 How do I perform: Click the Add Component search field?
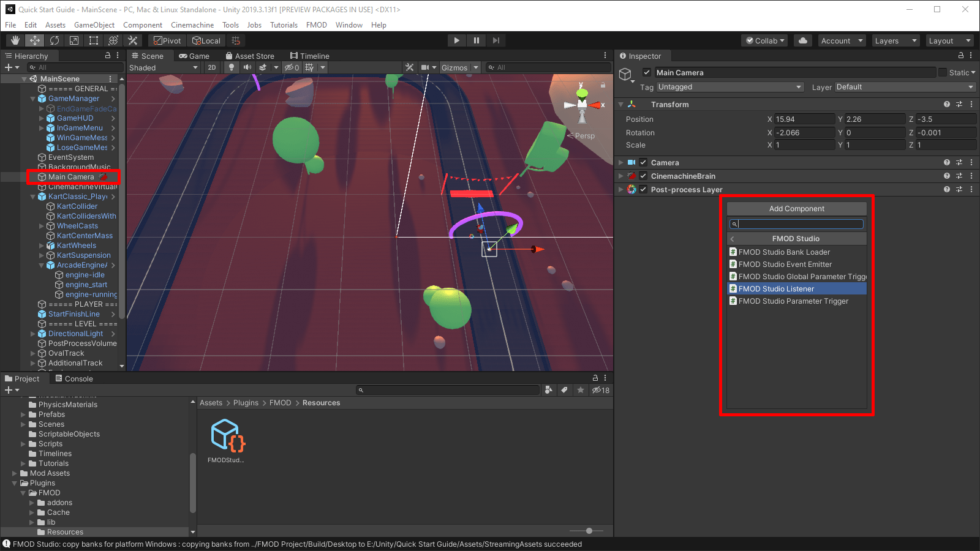(x=797, y=224)
